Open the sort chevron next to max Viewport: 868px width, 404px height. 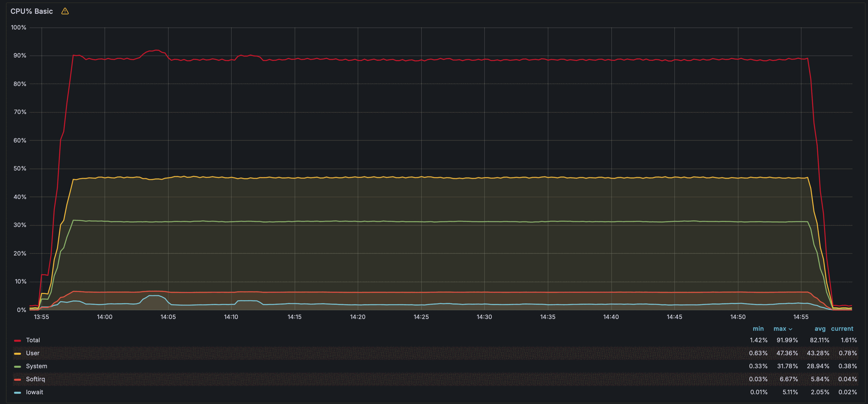(x=790, y=328)
